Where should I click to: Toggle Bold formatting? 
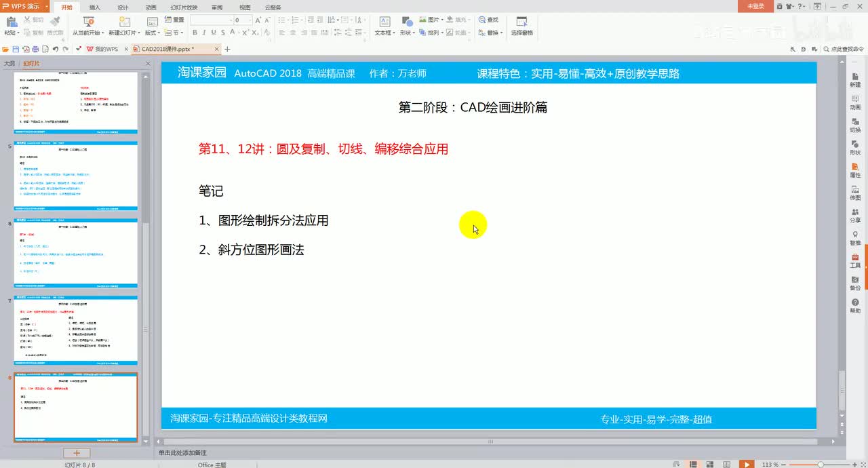tap(195, 33)
